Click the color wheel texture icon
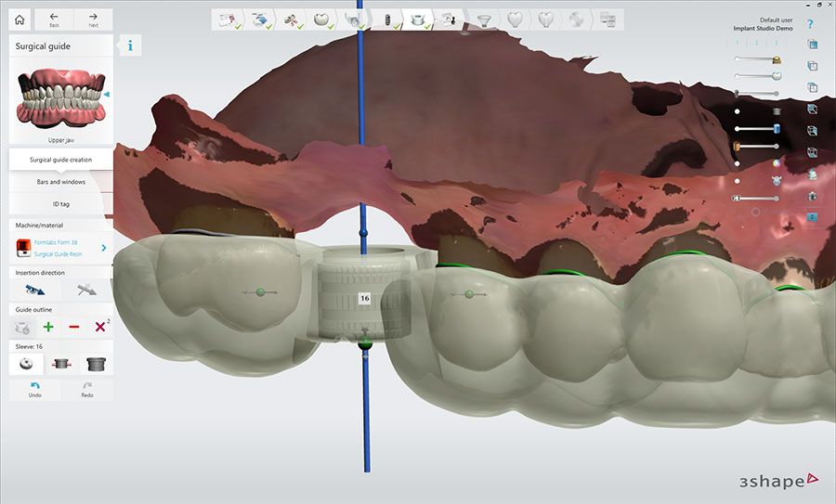The image size is (836, 504). 777,163
